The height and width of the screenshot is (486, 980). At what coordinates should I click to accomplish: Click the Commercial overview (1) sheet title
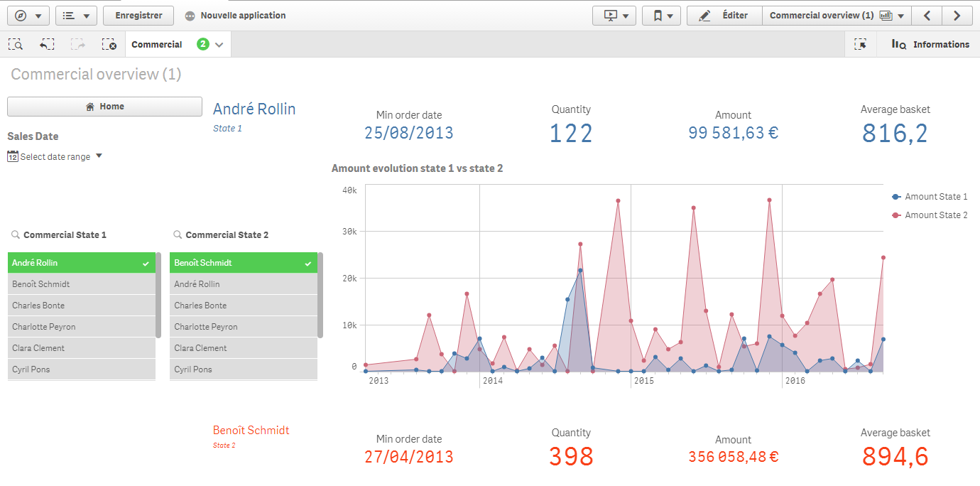click(96, 75)
